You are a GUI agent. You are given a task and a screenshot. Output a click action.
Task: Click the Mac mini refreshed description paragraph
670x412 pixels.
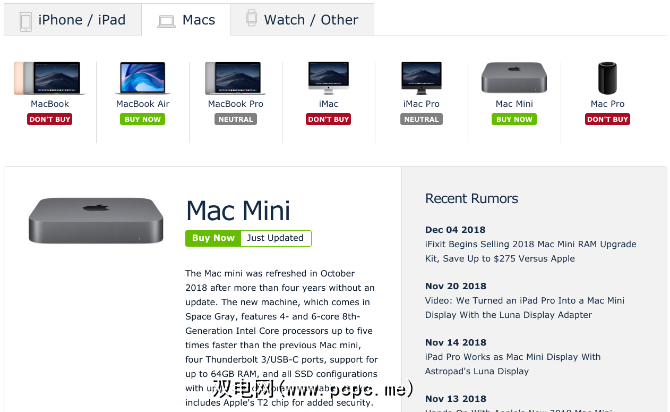point(281,338)
